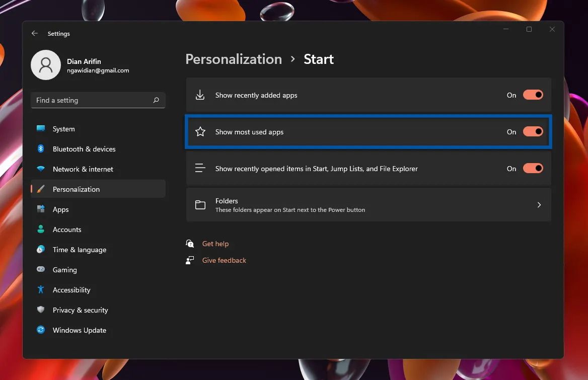Click the Find a setting search box
The image size is (588, 380).
(93, 100)
